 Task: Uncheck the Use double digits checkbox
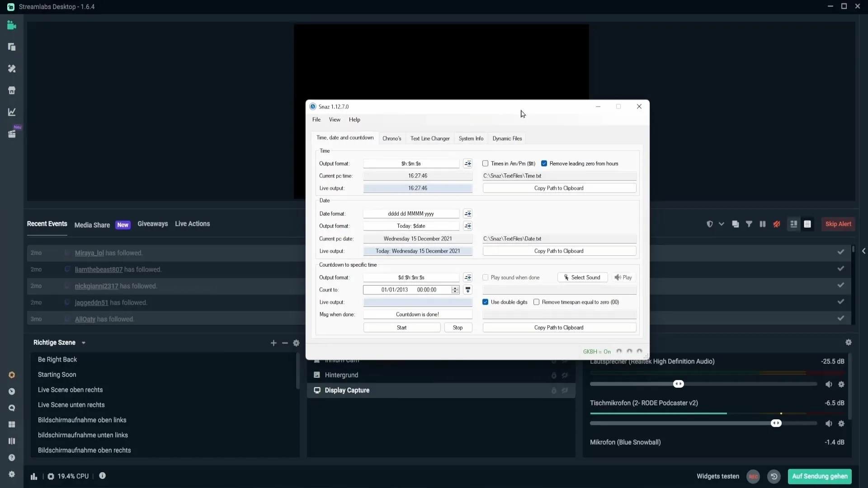486,302
